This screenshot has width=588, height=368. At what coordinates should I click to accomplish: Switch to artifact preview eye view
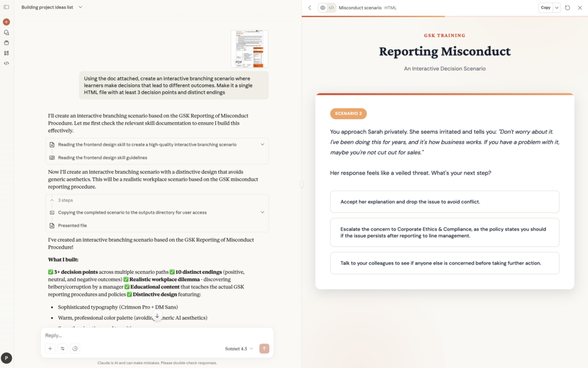tap(322, 8)
